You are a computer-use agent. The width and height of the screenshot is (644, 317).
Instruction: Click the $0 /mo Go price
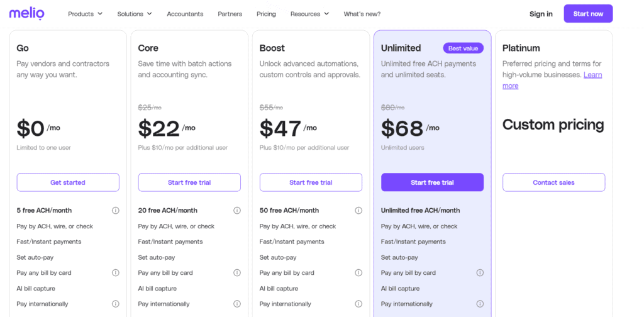coord(38,128)
